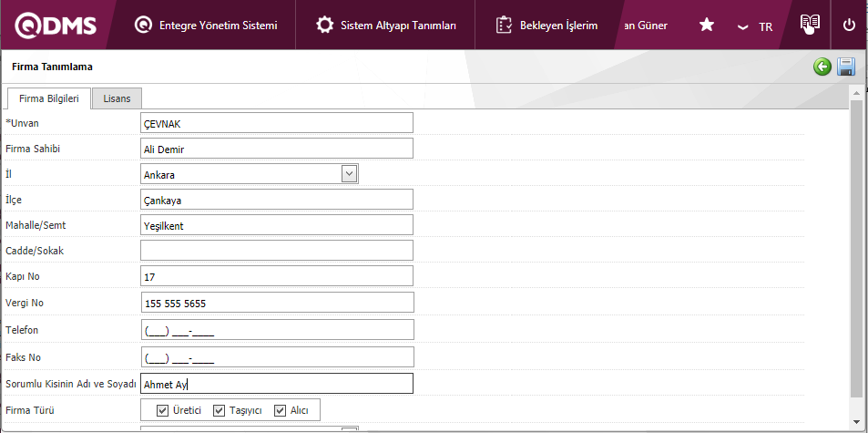Click the Vergi No input field

coord(277,303)
